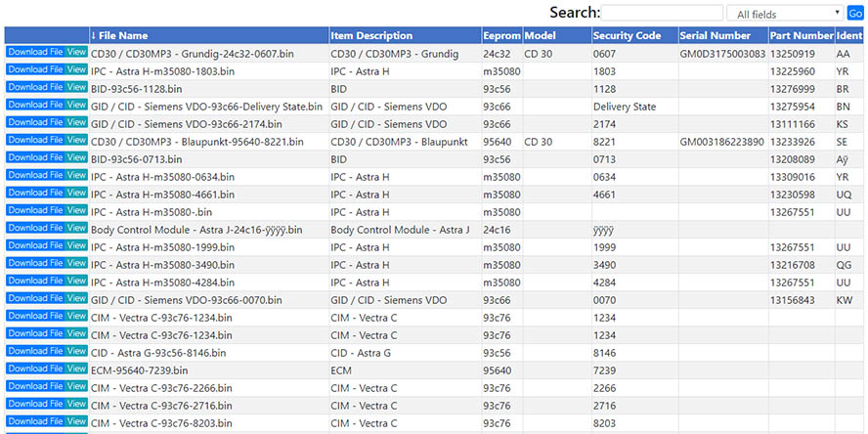
Task: View the CD30 Grundig 24c32-0607.bin file
Action: coord(76,52)
